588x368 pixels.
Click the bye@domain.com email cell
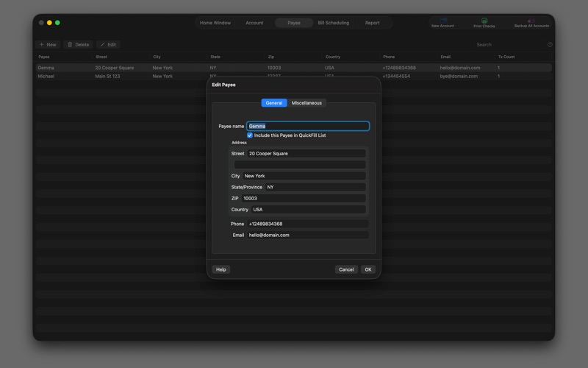[459, 77]
